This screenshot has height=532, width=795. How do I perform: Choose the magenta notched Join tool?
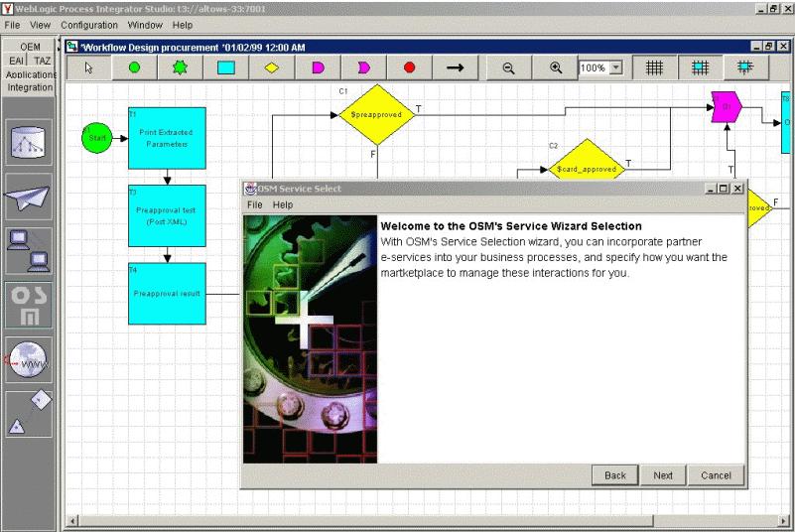point(363,67)
